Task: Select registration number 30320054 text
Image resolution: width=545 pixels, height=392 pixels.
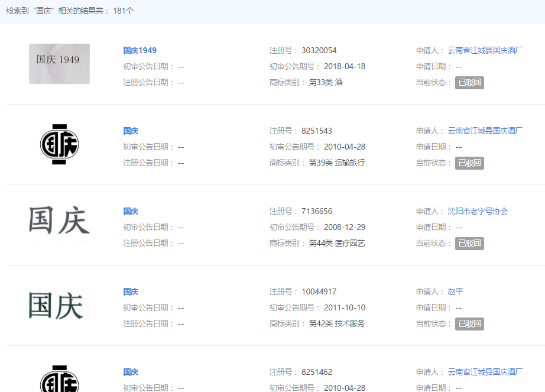Action: click(x=319, y=51)
